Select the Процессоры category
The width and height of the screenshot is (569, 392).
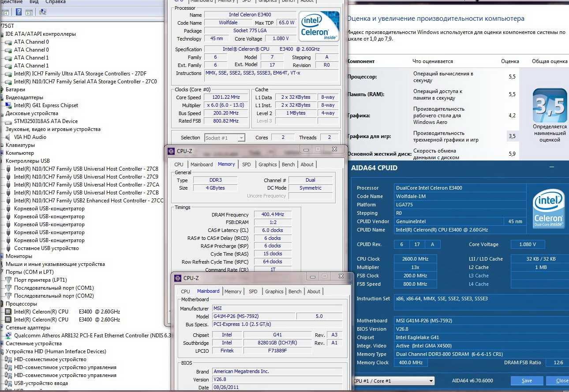pyautogui.click(x=21, y=304)
